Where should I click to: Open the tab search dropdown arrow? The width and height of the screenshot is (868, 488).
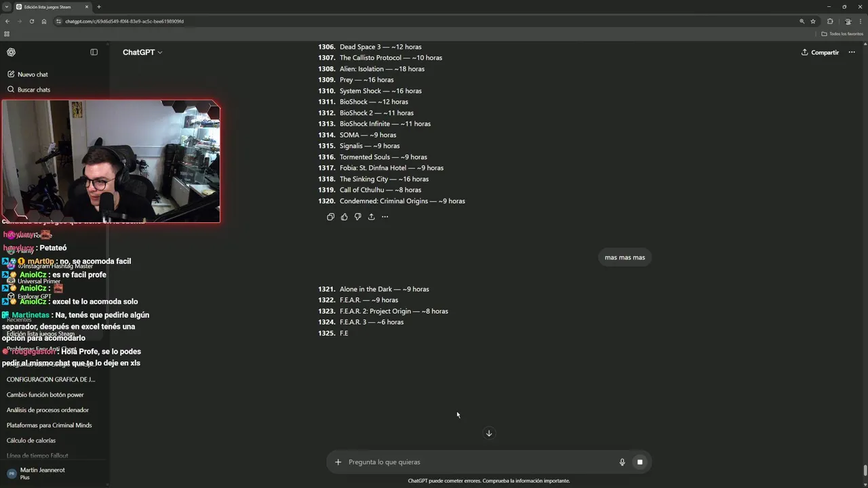[x=6, y=7]
